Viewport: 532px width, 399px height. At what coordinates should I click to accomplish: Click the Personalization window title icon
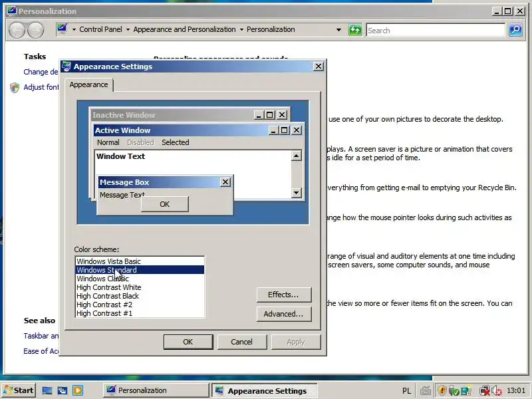(x=11, y=11)
